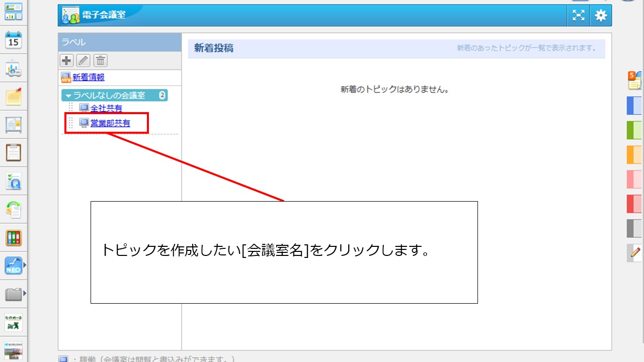Open the bulletin board icon in sidebar
This screenshot has height=362, width=644.
tap(14, 124)
